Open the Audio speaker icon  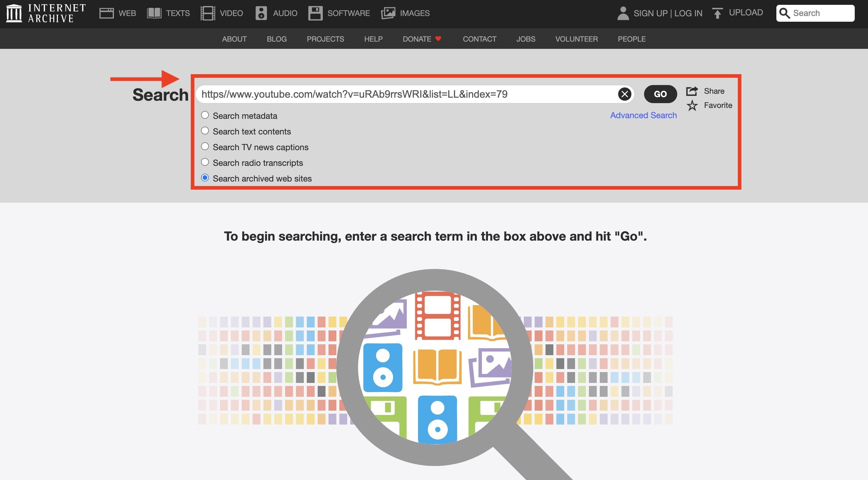(261, 13)
